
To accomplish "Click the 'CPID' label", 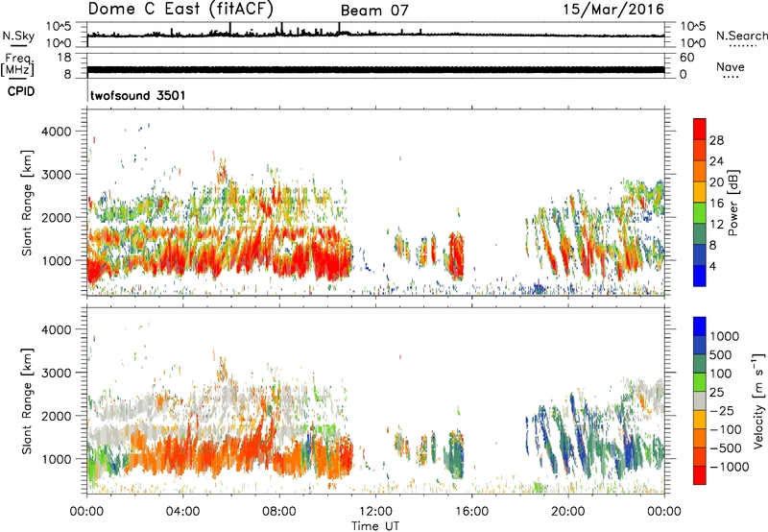I will point(21,91).
